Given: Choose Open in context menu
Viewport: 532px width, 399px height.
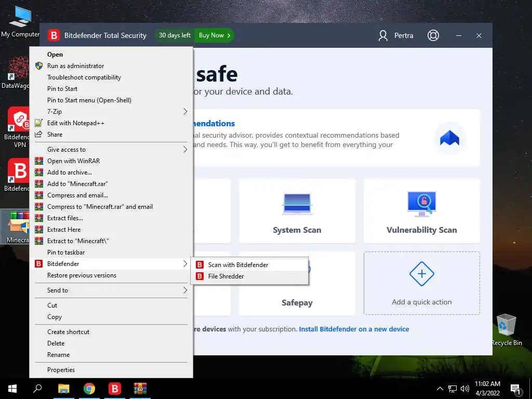Looking at the screenshot, I should 111,54.
